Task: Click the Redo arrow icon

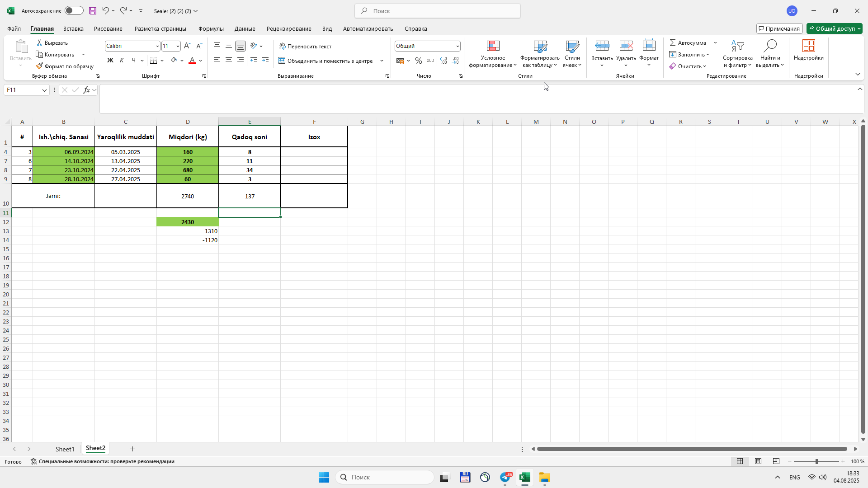Action: coord(123,10)
